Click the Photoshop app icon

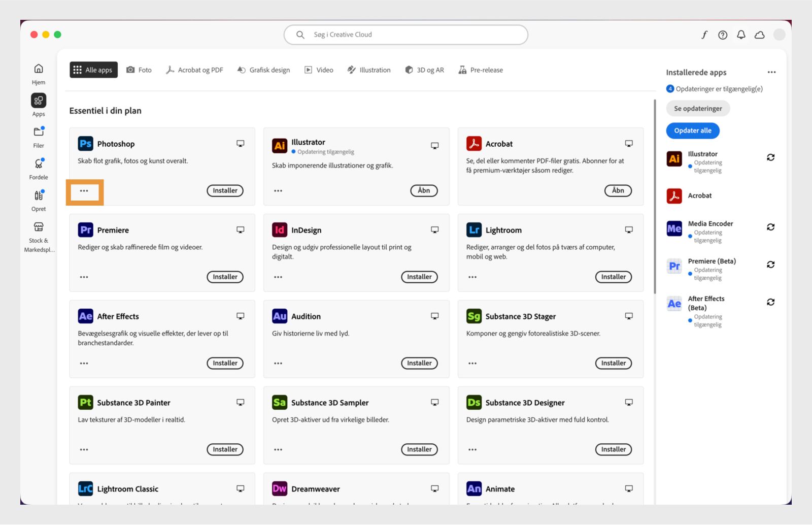(85, 144)
